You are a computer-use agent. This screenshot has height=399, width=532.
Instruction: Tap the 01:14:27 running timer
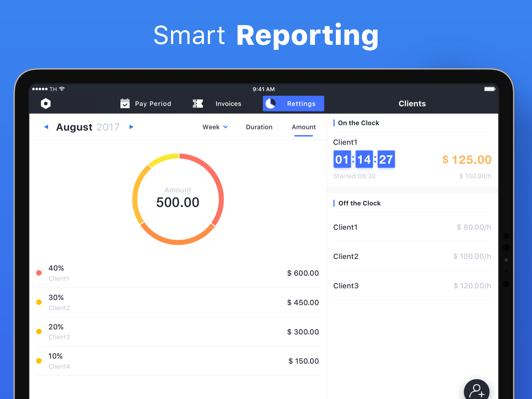364,159
